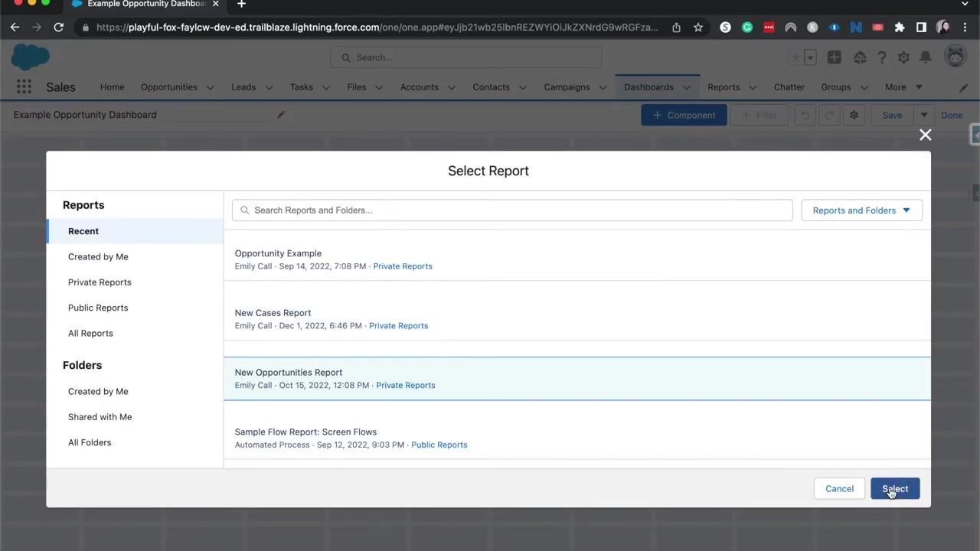Click the nav bar edit pencil icon

tap(963, 87)
